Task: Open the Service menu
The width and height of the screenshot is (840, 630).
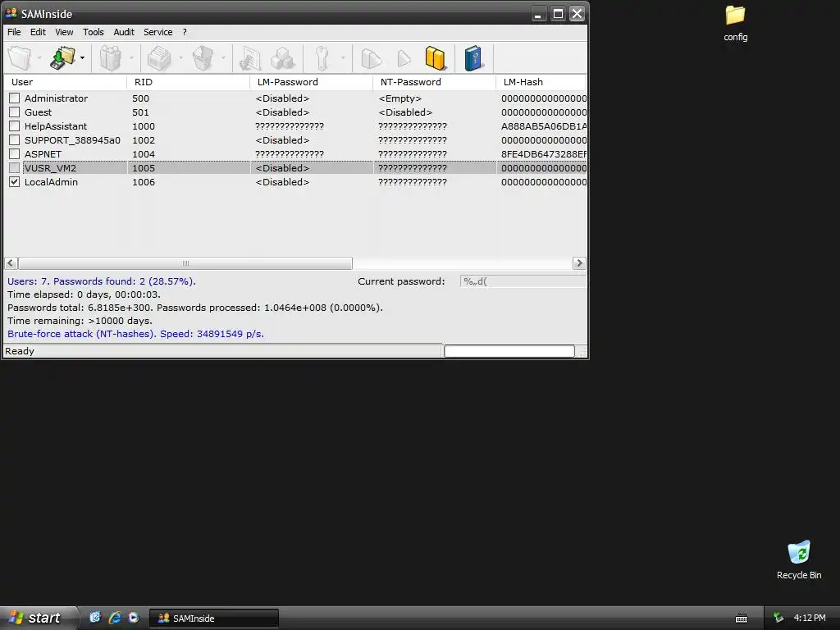Action: pyautogui.click(x=158, y=32)
